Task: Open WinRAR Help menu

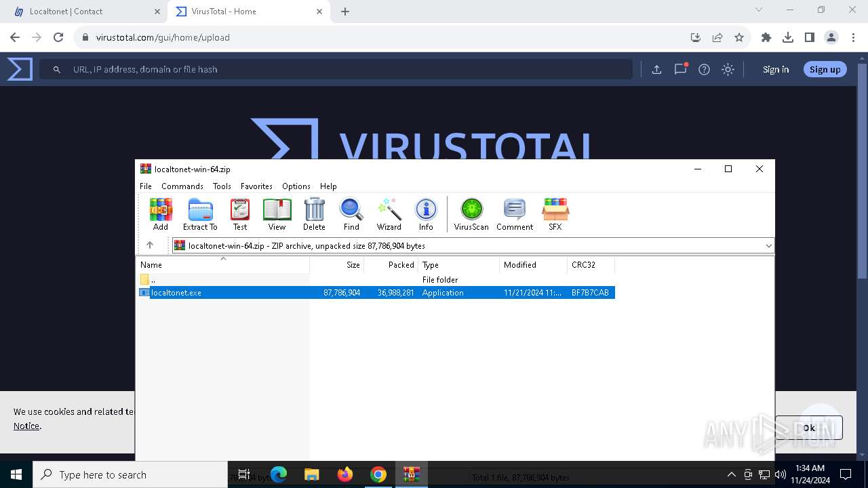Action: pos(328,186)
